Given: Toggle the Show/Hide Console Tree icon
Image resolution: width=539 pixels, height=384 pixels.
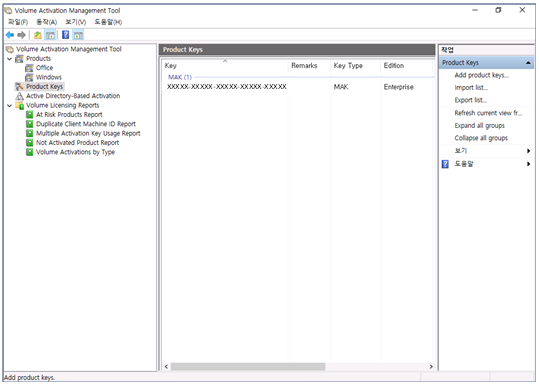Looking at the screenshot, I should pyautogui.click(x=50, y=35).
